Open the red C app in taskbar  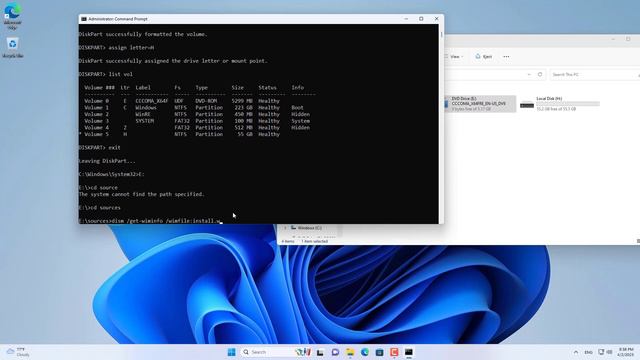394,352
